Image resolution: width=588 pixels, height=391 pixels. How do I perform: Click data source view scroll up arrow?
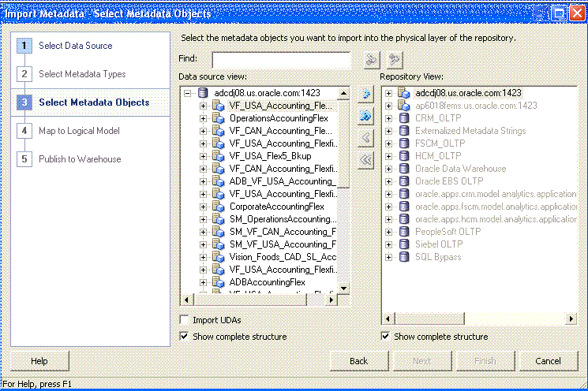tap(343, 93)
